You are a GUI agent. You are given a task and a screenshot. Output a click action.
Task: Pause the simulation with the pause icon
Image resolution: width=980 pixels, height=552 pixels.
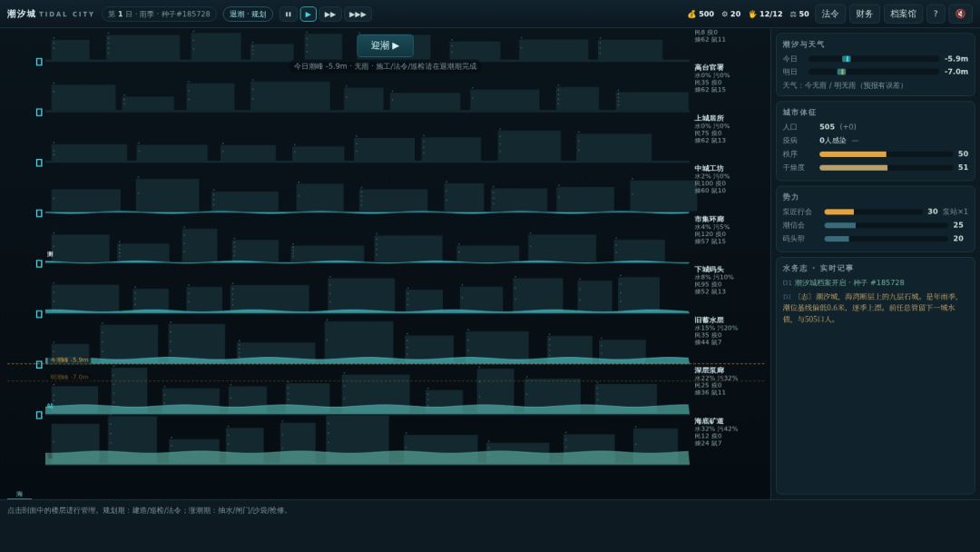click(x=289, y=14)
